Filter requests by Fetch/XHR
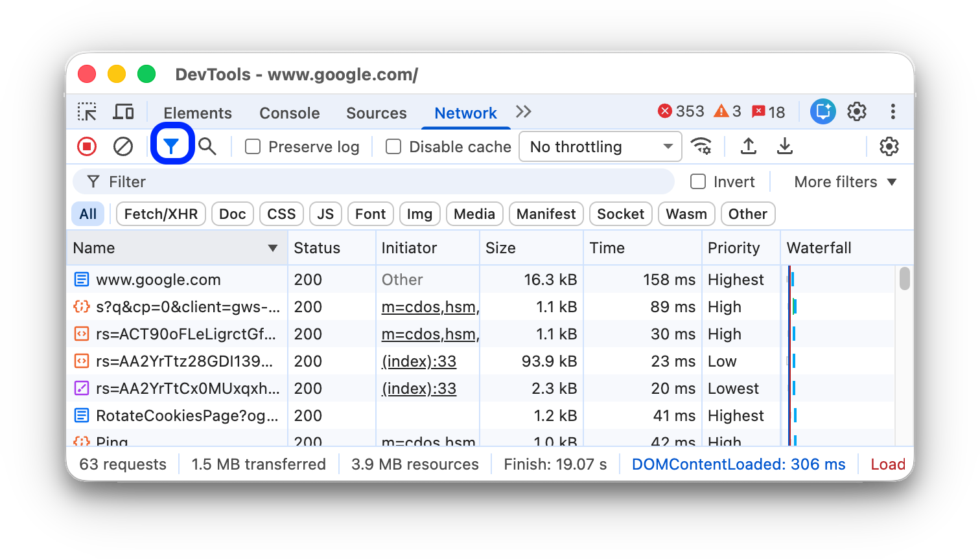The image size is (980, 559). point(161,214)
